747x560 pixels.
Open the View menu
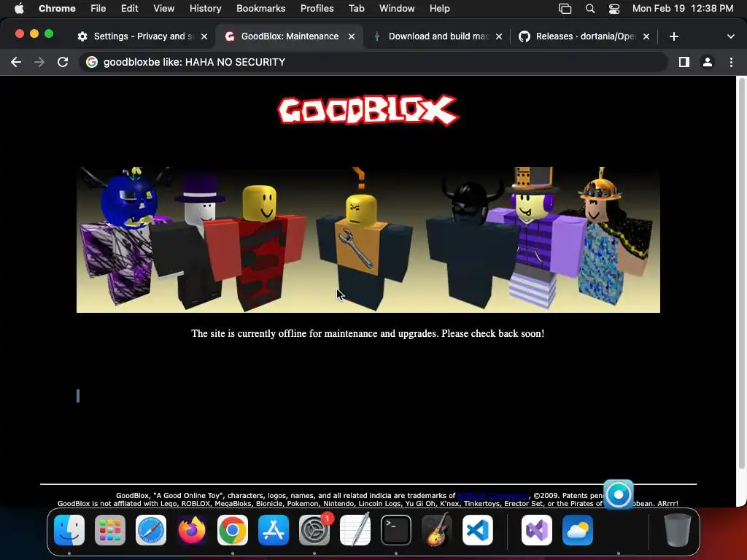click(164, 9)
